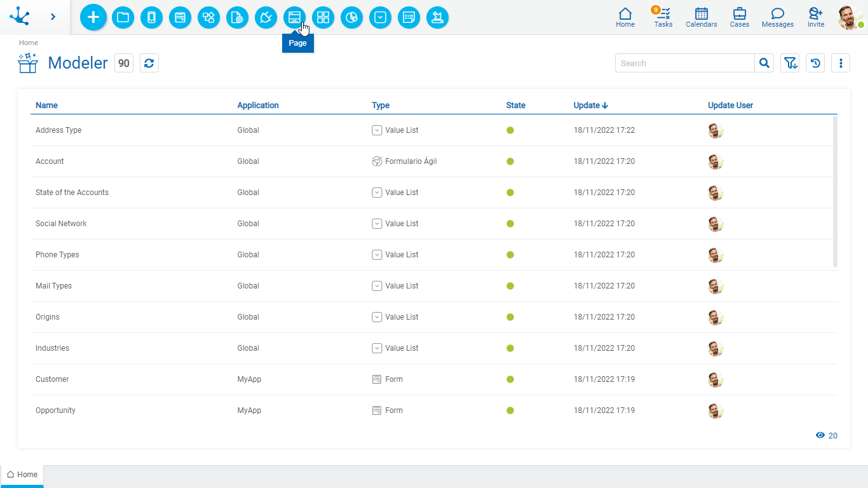Click the blue plus create button
The width and height of the screenshot is (868, 488).
click(x=93, y=17)
